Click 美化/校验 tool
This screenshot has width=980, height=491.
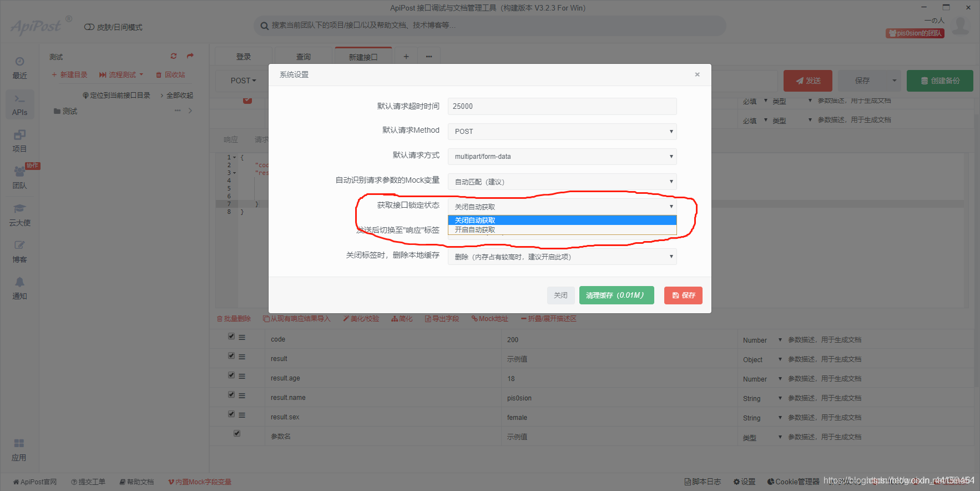(x=361, y=319)
